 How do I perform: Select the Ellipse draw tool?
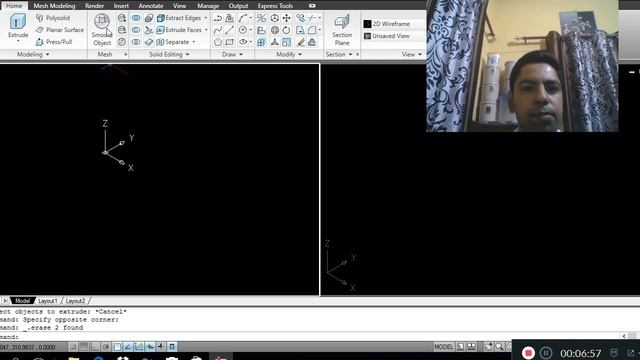coord(243,42)
